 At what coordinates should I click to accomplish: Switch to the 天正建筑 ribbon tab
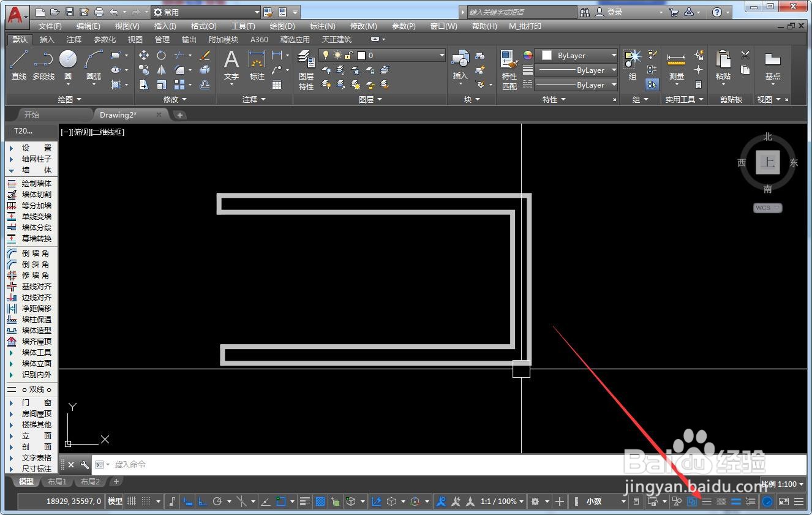(x=337, y=39)
